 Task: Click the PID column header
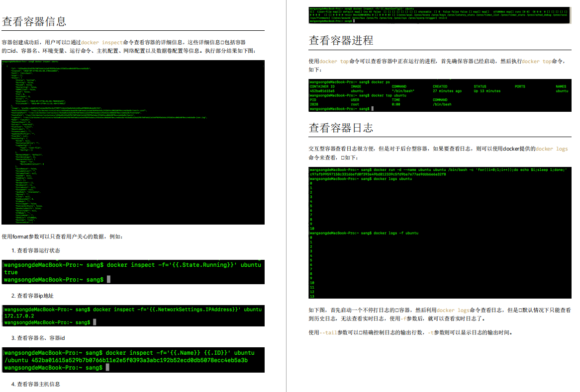[x=313, y=100]
